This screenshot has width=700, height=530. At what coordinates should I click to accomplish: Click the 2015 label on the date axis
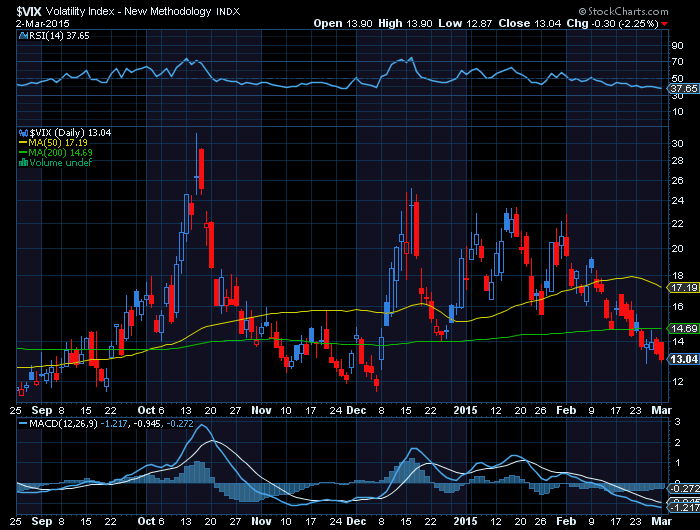tap(464, 410)
